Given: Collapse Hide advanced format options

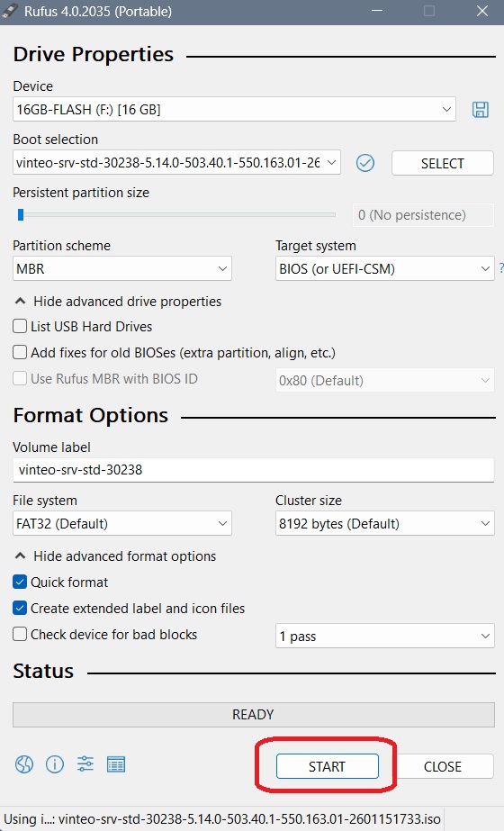Looking at the screenshot, I should pos(115,556).
